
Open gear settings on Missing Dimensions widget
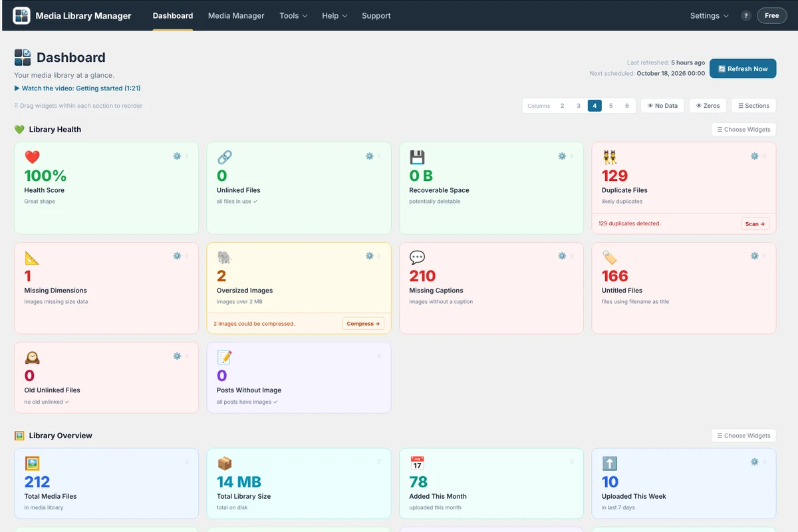(x=177, y=256)
